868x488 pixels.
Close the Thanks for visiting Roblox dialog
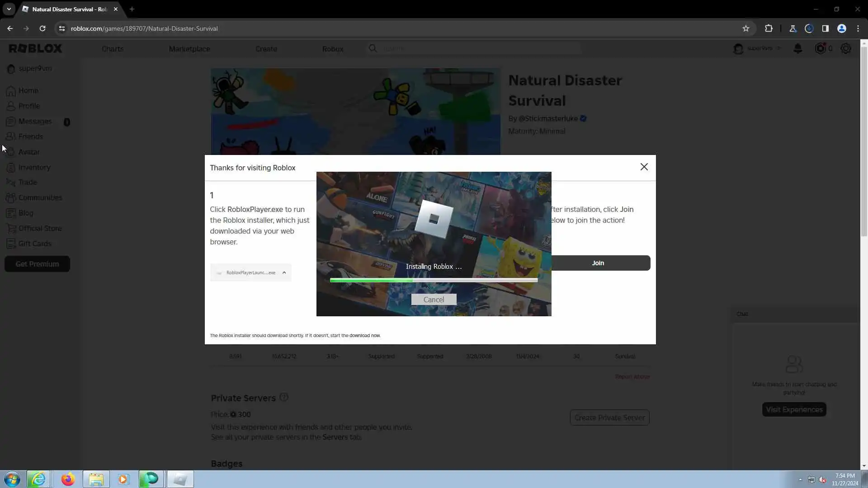tap(644, 167)
